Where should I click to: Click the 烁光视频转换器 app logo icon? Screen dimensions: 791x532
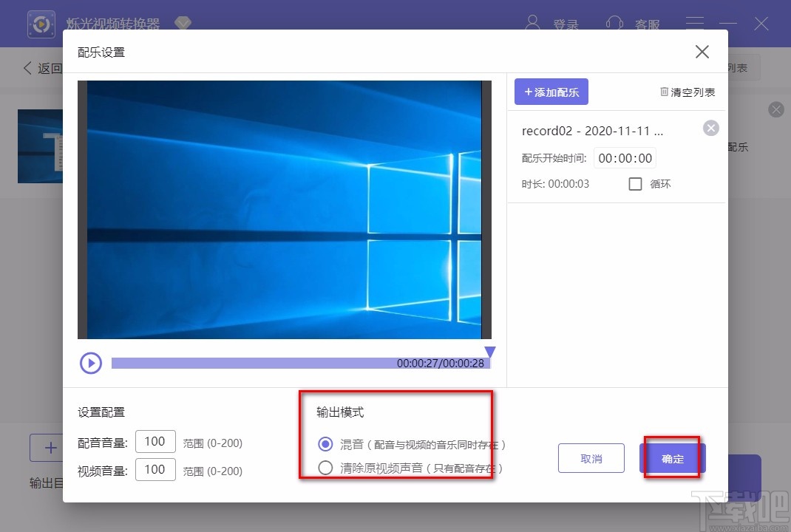click(x=41, y=24)
